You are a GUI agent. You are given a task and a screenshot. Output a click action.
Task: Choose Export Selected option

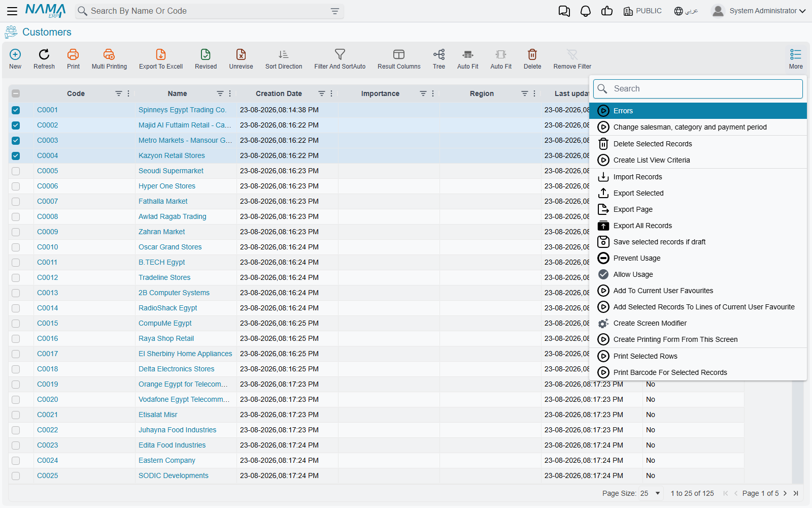pos(698,193)
